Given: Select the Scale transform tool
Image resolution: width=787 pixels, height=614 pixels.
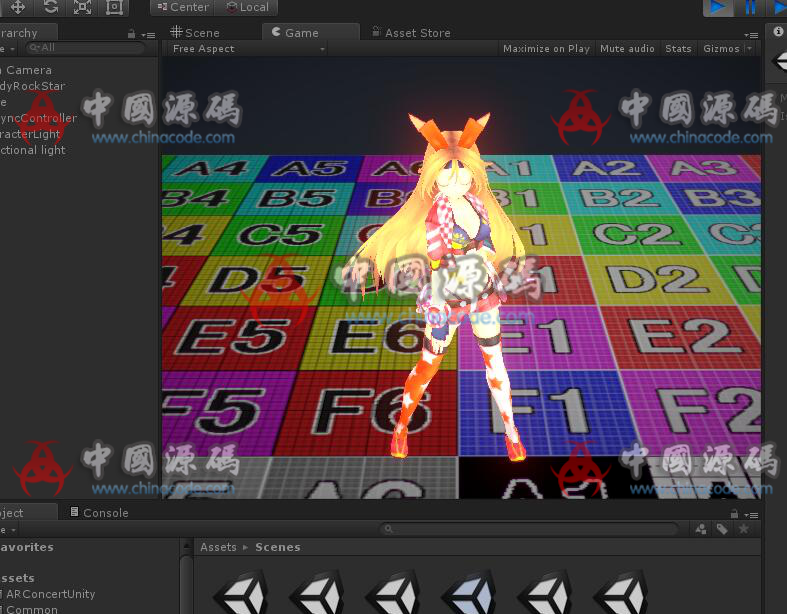Looking at the screenshot, I should click(x=82, y=7).
